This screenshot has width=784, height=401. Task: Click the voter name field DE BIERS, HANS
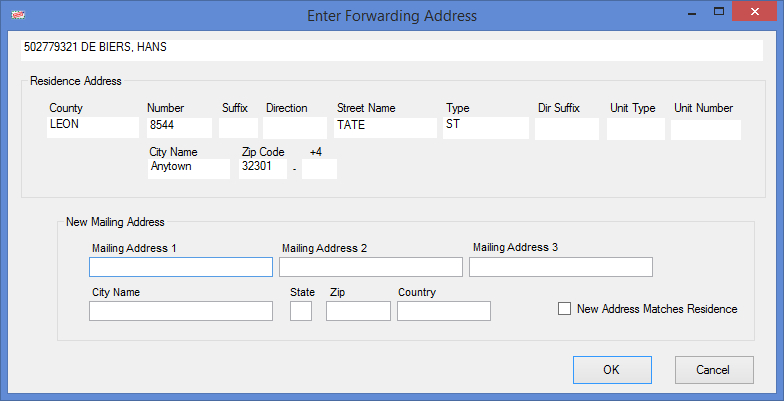392,50
